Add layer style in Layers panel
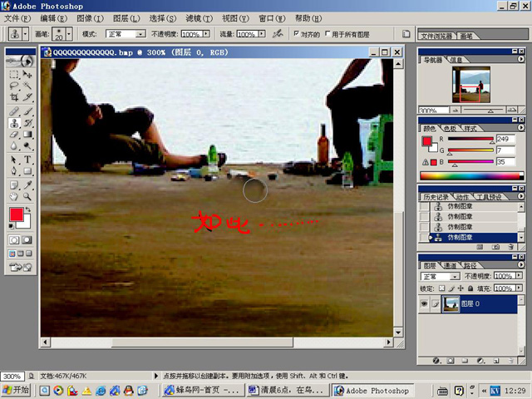Image resolution: width=532 pixels, height=399 pixels. click(437, 361)
